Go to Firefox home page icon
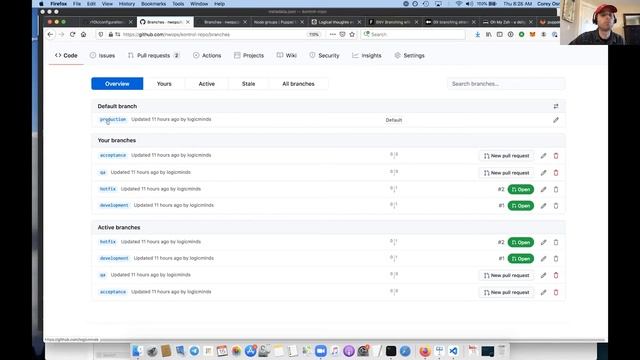Image resolution: width=640 pixels, height=360 pixels. coord(84,35)
